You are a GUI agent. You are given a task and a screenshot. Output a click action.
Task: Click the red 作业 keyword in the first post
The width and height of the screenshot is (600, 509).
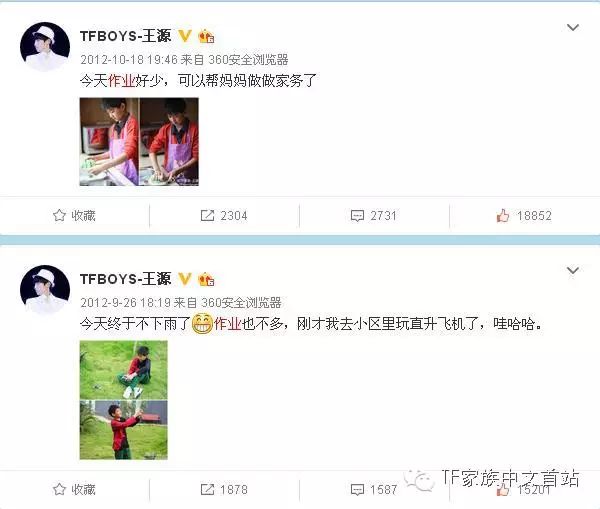(x=121, y=81)
